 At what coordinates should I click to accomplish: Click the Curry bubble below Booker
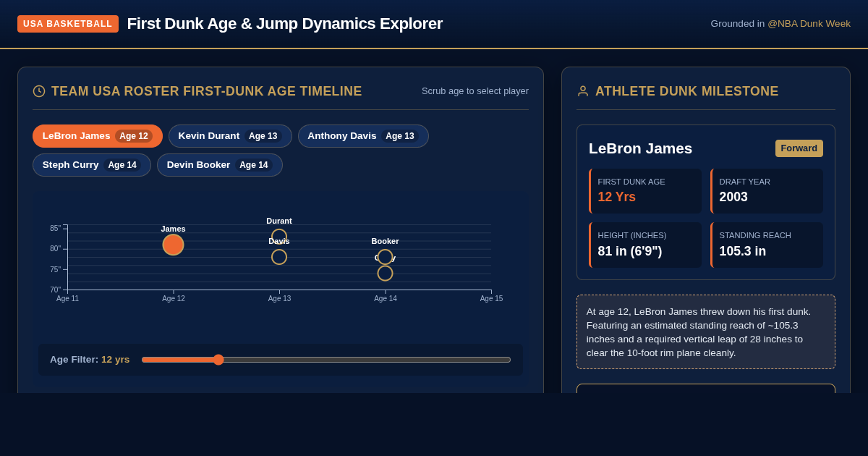(385, 274)
